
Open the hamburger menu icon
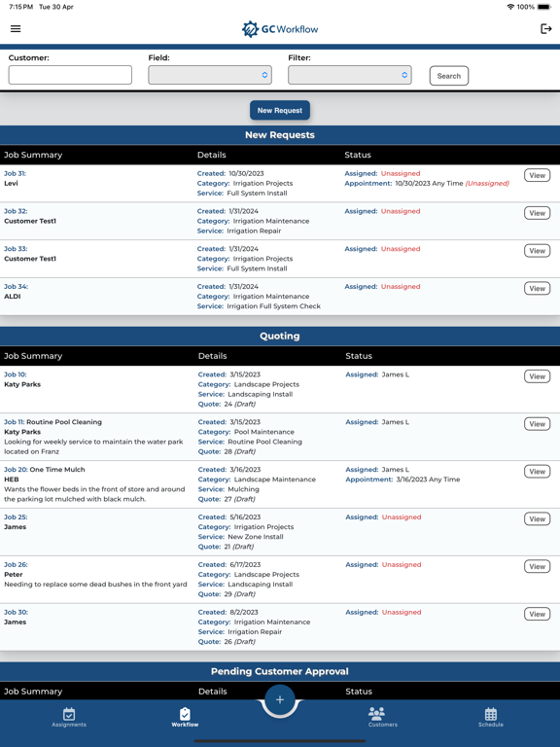pyautogui.click(x=16, y=28)
